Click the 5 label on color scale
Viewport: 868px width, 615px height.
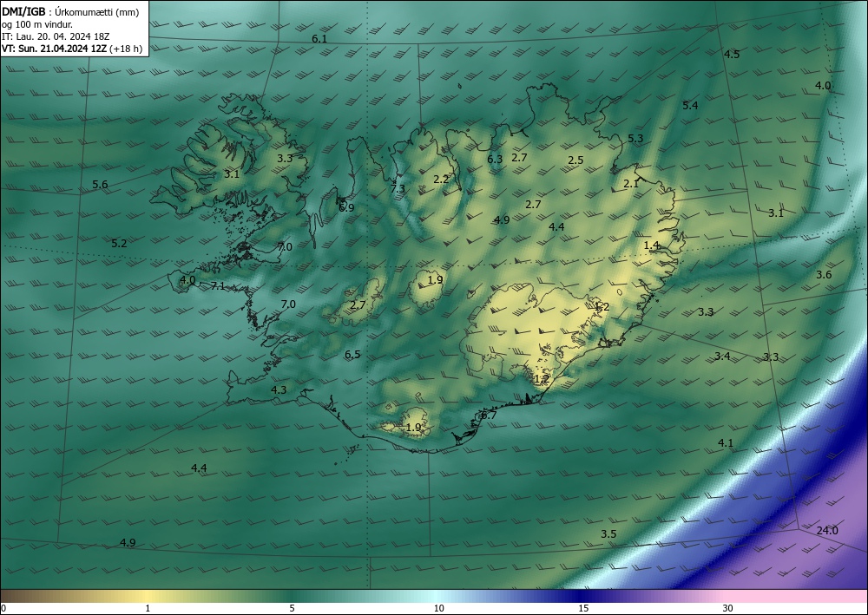(292, 609)
